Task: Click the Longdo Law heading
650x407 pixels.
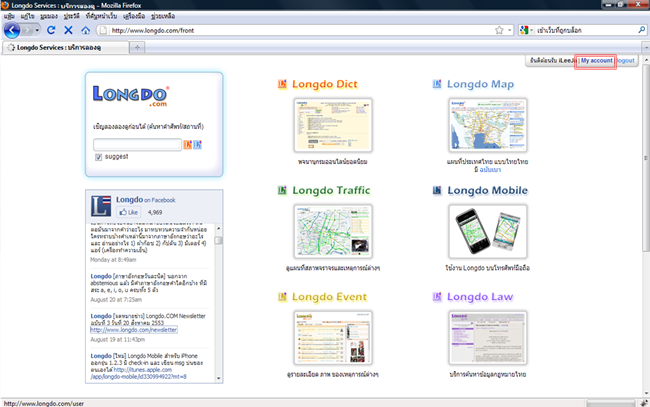Action: pos(480,297)
